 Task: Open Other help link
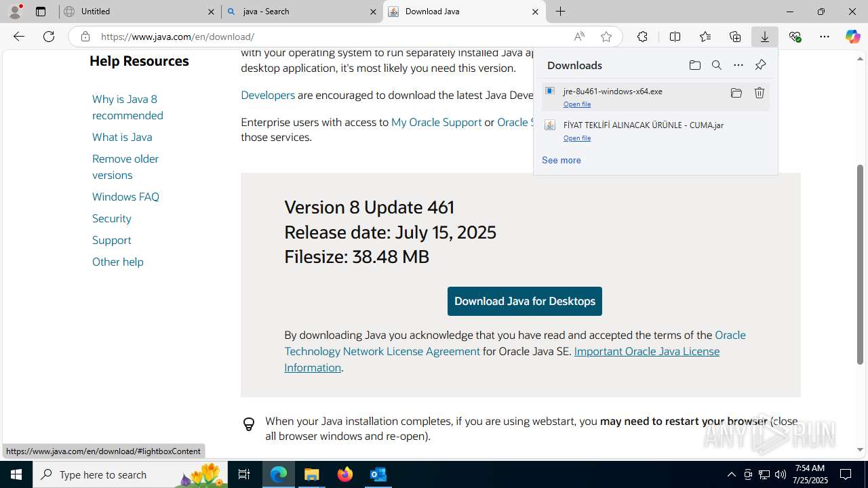118,262
